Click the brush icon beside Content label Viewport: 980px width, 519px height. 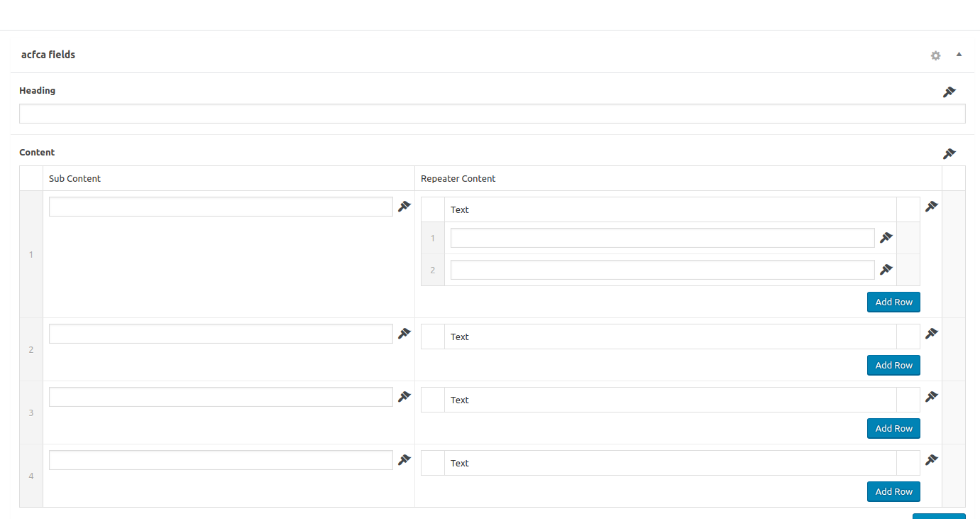pyautogui.click(x=949, y=153)
